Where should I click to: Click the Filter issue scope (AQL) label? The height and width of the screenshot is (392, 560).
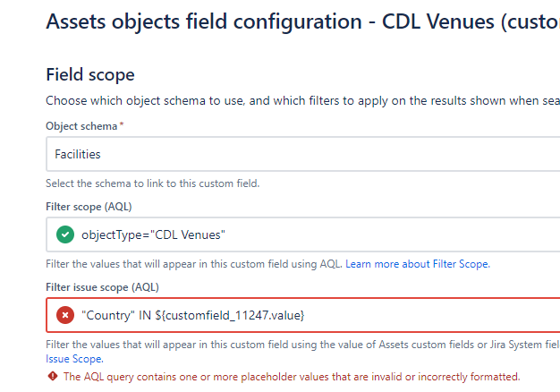coord(102,287)
